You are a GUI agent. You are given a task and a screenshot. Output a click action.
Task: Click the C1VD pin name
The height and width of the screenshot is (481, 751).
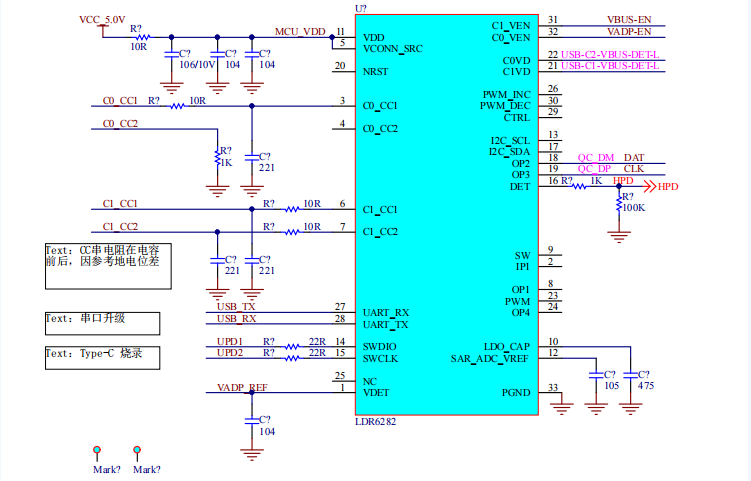click(516, 72)
